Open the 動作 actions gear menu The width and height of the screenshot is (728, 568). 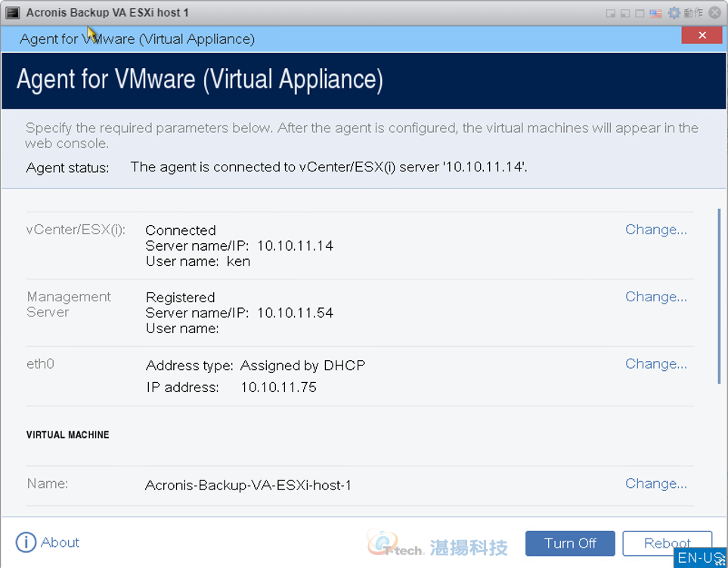click(x=685, y=13)
